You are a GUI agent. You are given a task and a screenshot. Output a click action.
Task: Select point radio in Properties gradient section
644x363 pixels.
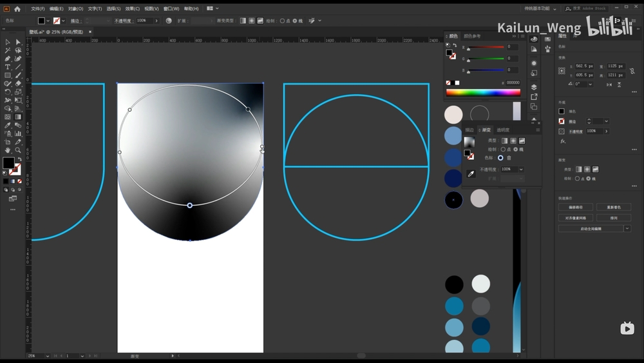[x=577, y=179]
